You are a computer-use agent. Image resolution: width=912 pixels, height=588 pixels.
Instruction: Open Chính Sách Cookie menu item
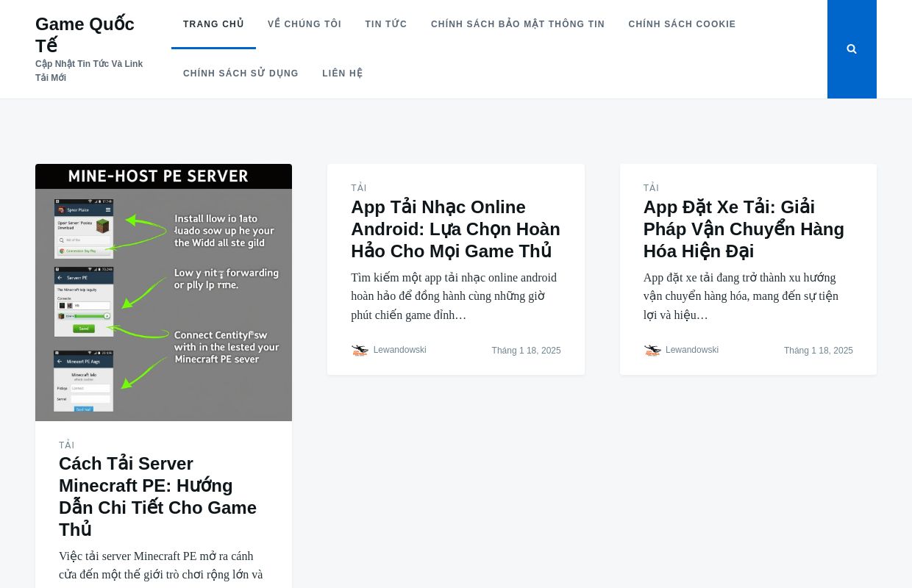point(682,24)
